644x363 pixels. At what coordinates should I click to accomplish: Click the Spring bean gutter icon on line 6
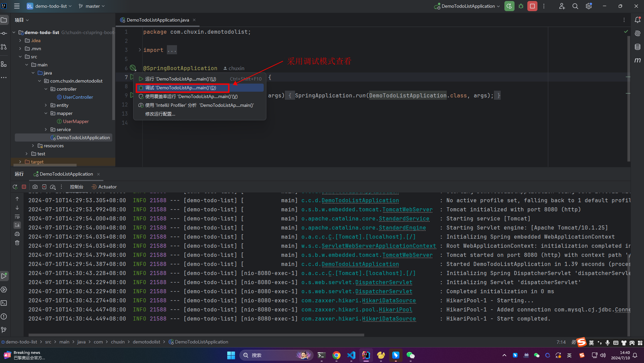(133, 68)
